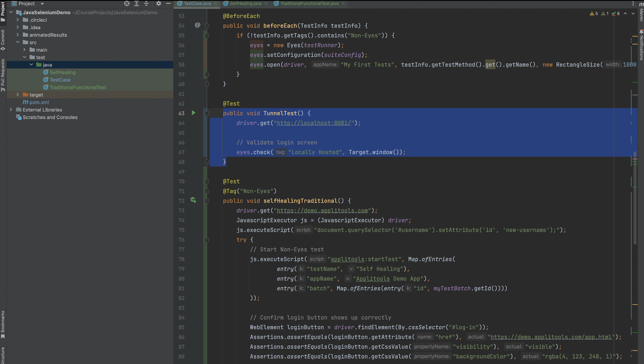
Task: Expand External Libraries node
Action: pos(11,110)
